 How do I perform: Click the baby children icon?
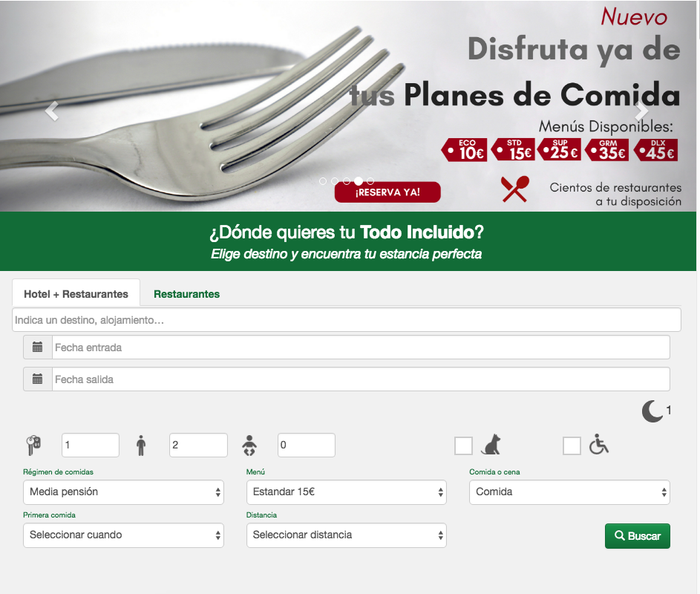coord(249,446)
